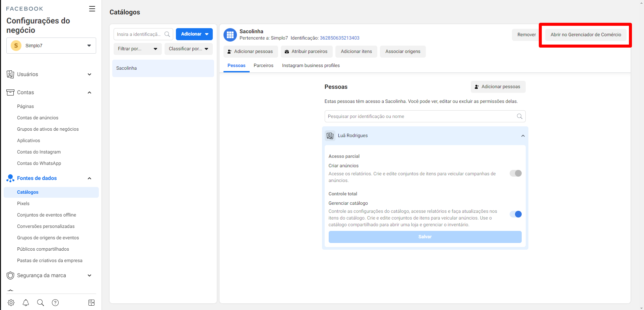Click Abrir no Gerenciador de Comércio button
Image resolution: width=644 pixels, height=310 pixels.
[x=586, y=35]
